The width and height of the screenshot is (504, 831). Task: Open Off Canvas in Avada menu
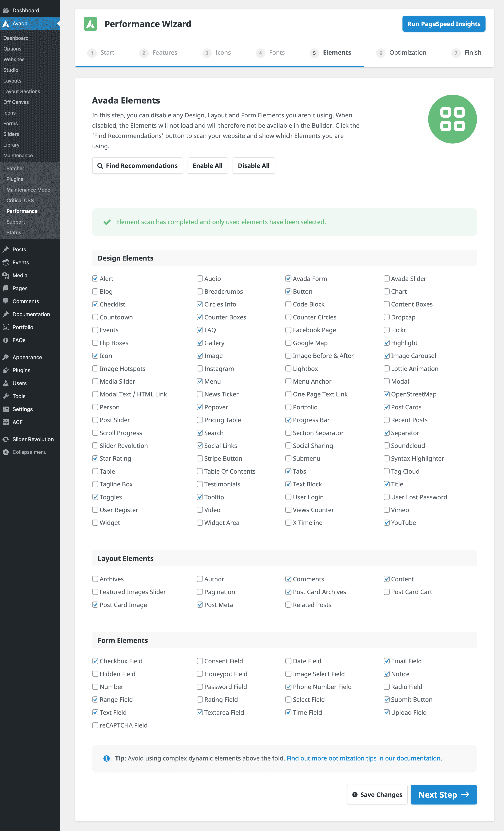point(16,102)
